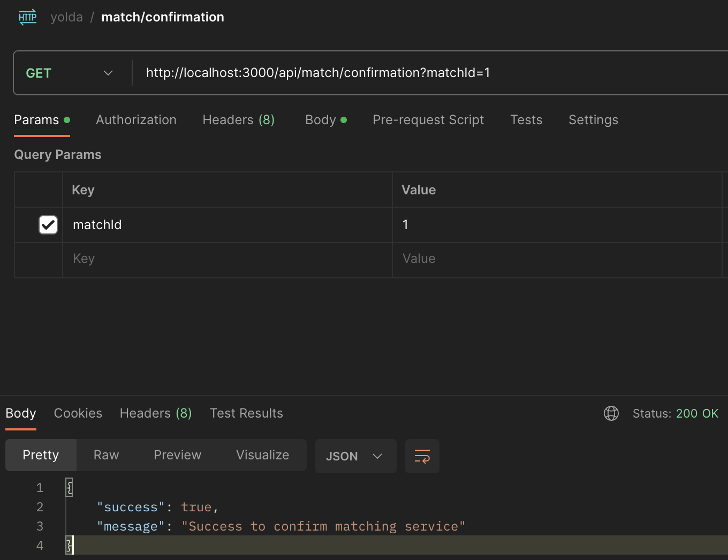
Task: Click the yolda collection breadcrumb
Action: click(x=67, y=17)
